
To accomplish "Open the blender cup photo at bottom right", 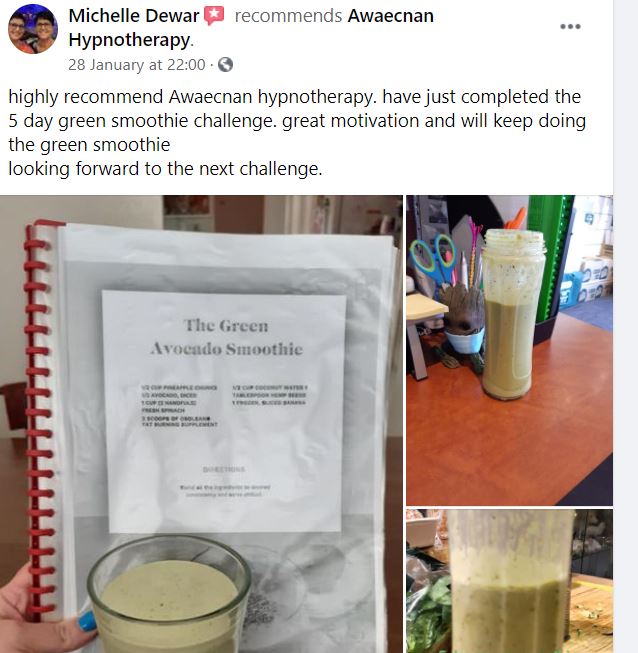I will (509, 581).
